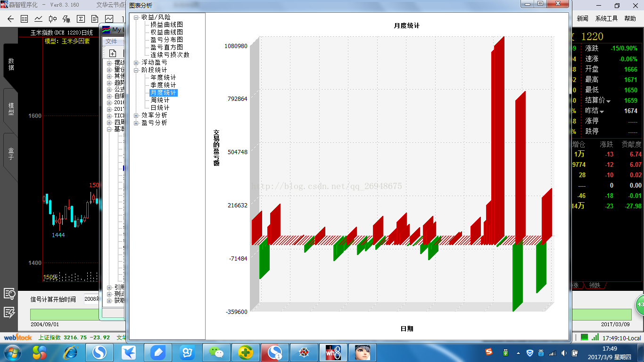Select 年度统计 in the tree
644x362 pixels.
pyautogui.click(x=164, y=77)
